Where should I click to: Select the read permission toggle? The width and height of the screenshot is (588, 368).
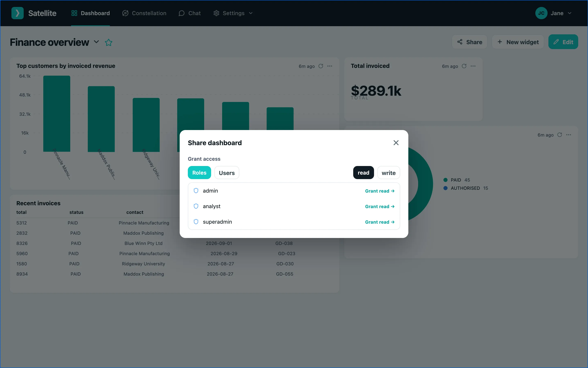coord(363,173)
